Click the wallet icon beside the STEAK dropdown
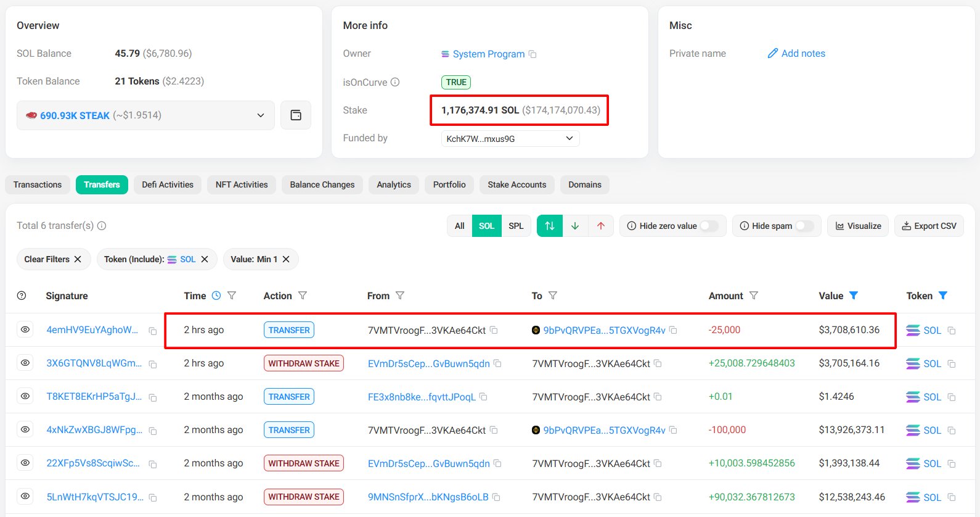This screenshot has width=980, height=517. (296, 115)
